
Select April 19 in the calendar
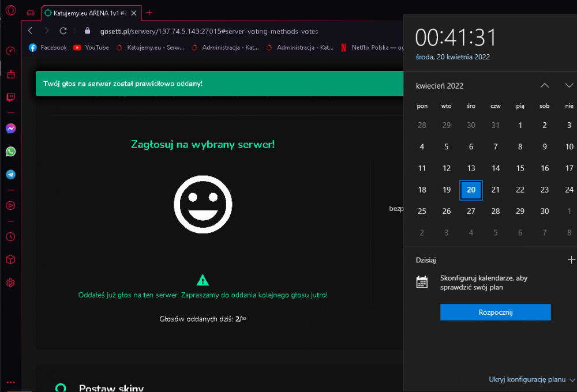(x=447, y=190)
